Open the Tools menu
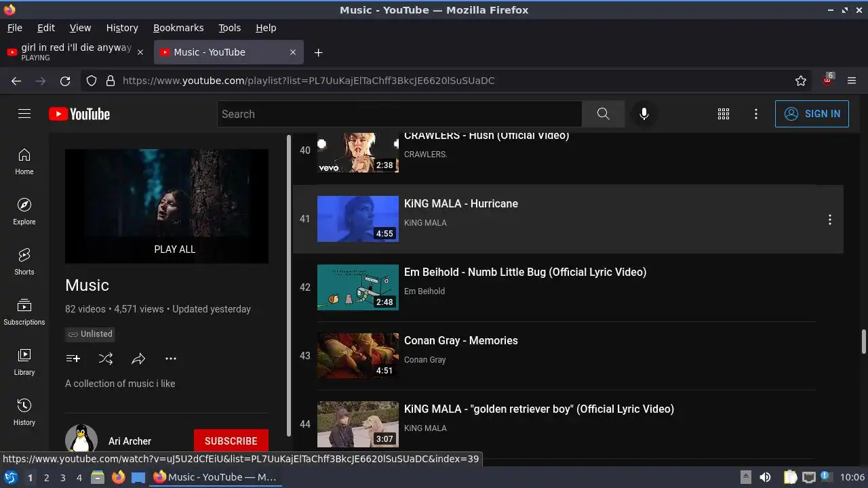868x488 pixels. click(229, 28)
